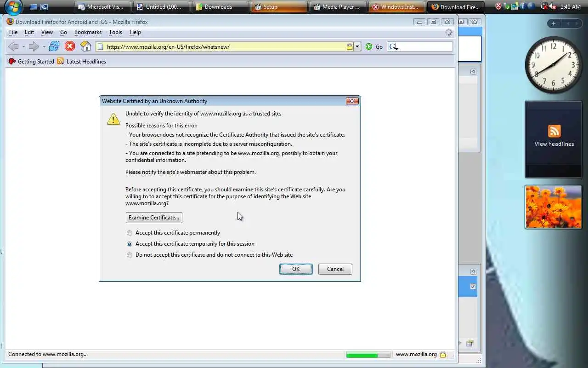Click Show Desktop quick launch icon

(33, 7)
